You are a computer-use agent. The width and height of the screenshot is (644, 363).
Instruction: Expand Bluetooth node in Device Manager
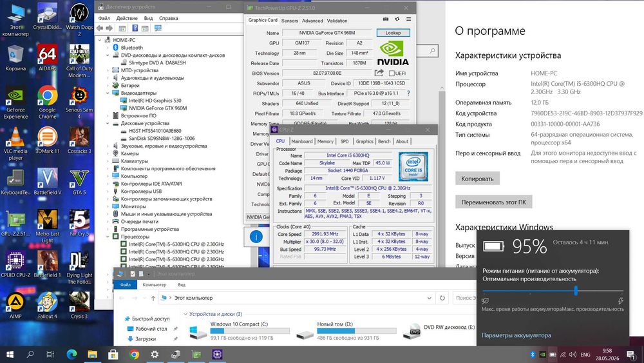[x=108, y=48]
